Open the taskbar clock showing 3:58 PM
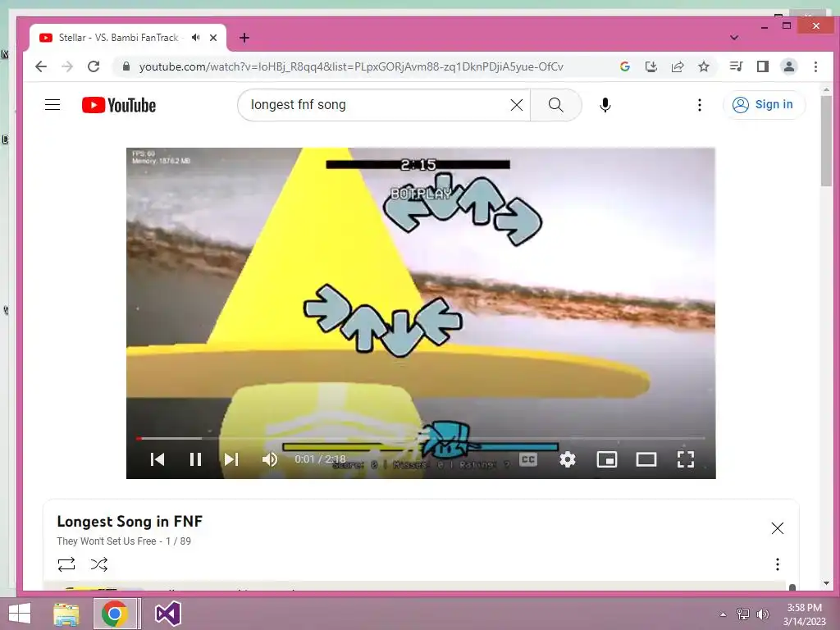840x630 pixels. pos(804,614)
